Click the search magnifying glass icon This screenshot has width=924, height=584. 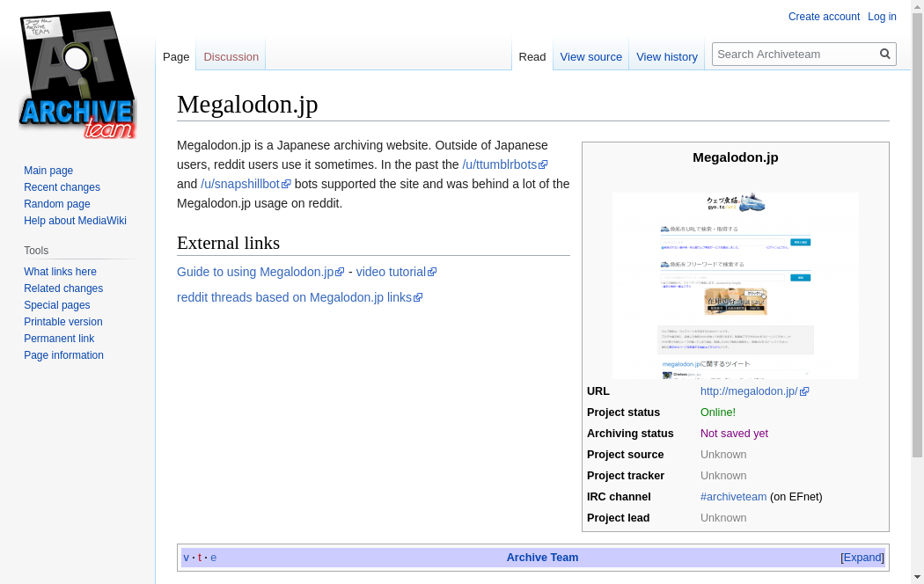pos(885,54)
